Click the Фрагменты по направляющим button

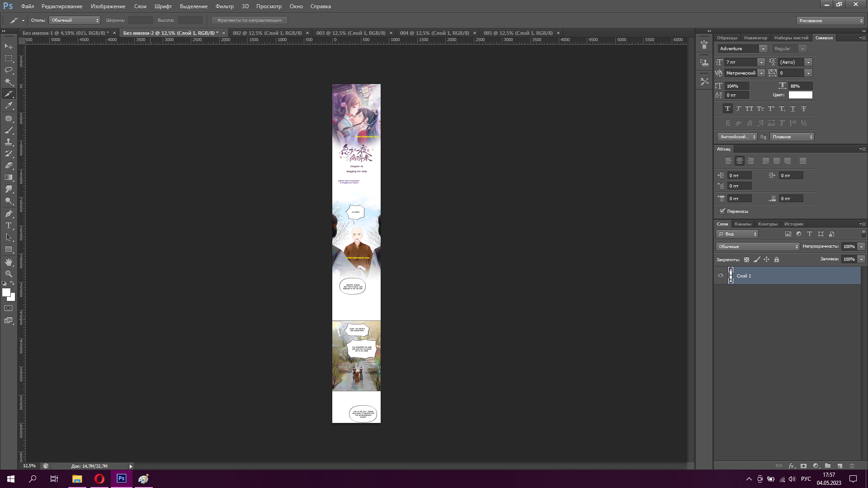tap(249, 20)
